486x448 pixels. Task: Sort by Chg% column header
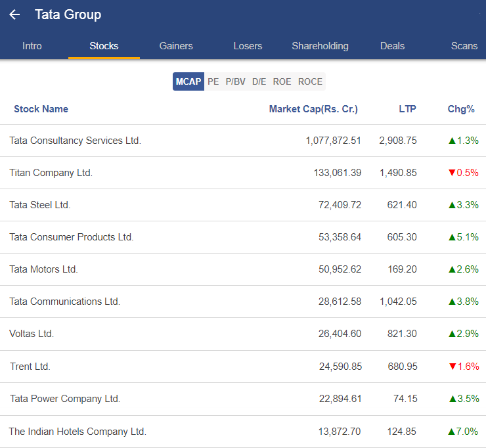point(461,109)
